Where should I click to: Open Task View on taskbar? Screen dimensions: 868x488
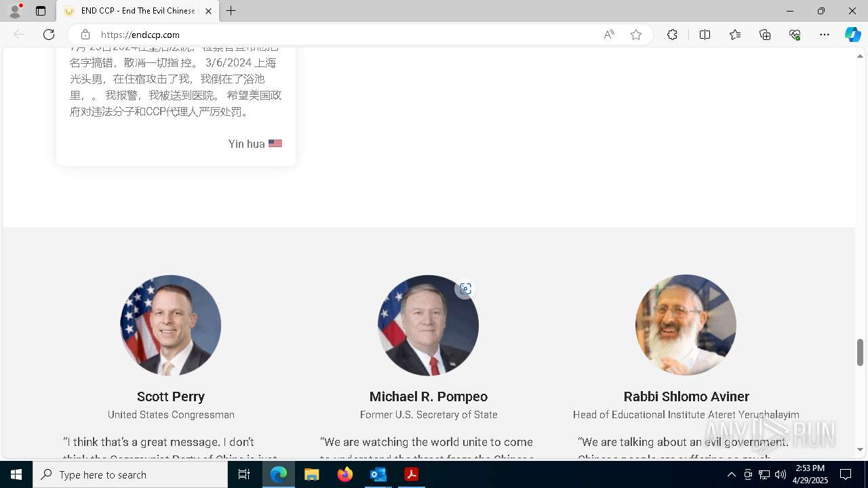point(244,474)
